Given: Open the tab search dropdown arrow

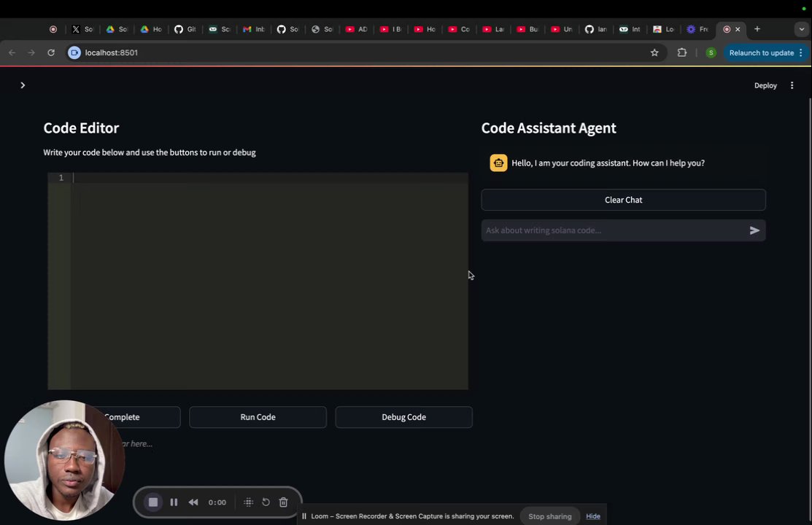Looking at the screenshot, I should click(x=801, y=29).
